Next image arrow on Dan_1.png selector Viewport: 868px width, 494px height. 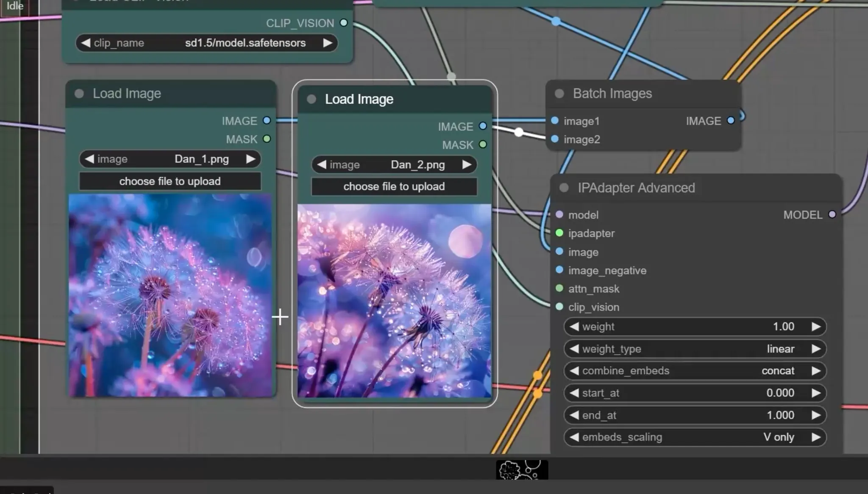click(250, 159)
